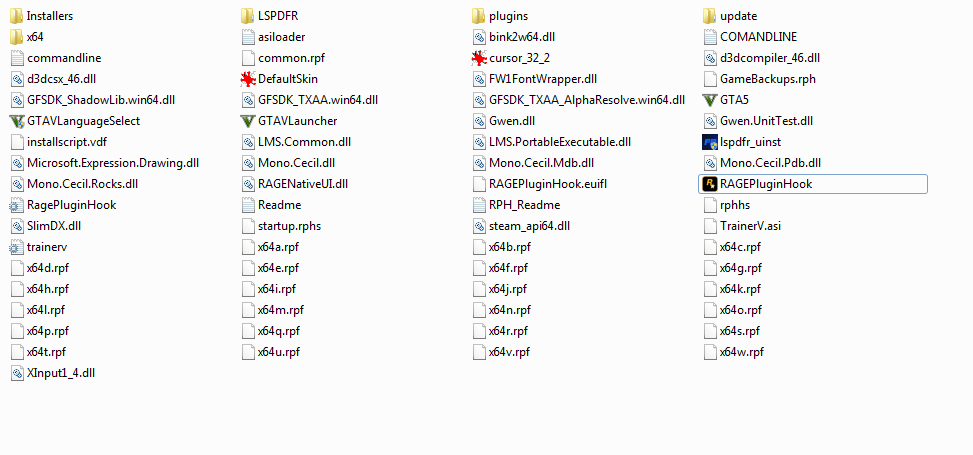Click the GTA5 executable icon
The width and height of the screenshot is (973, 455).
click(x=709, y=100)
